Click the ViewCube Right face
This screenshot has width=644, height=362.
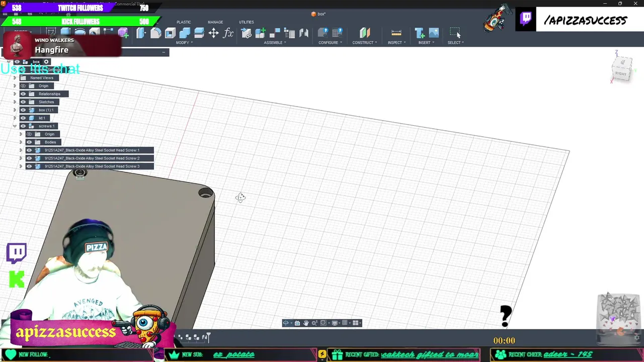(621, 73)
